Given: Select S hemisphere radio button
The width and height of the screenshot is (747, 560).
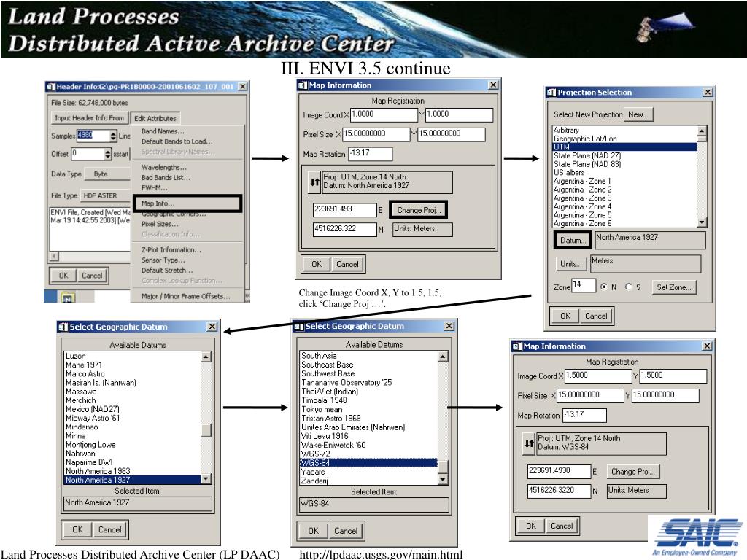Looking at the screenshot, I should tap(629, 287).
